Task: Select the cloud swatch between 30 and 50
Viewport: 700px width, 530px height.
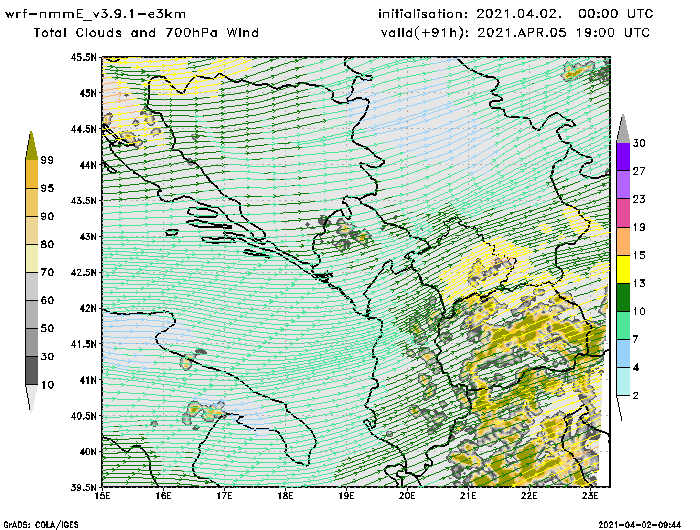Action: (32, 342)
